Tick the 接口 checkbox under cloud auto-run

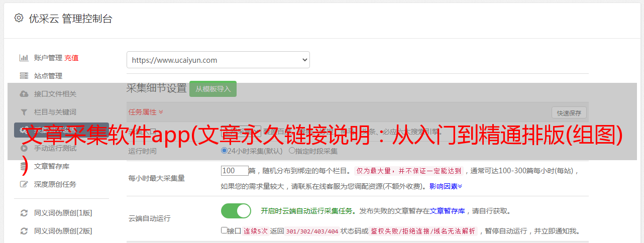click(x=224, y=230)
